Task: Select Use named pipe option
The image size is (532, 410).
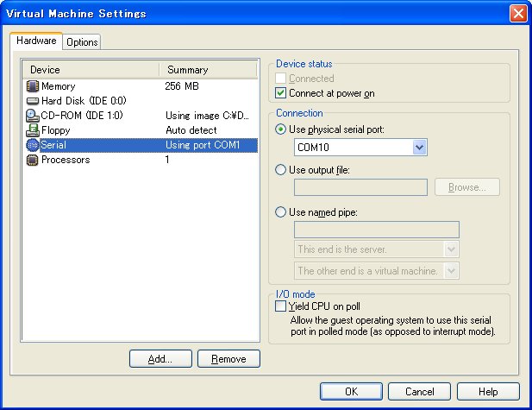Action: click(280, 212)
